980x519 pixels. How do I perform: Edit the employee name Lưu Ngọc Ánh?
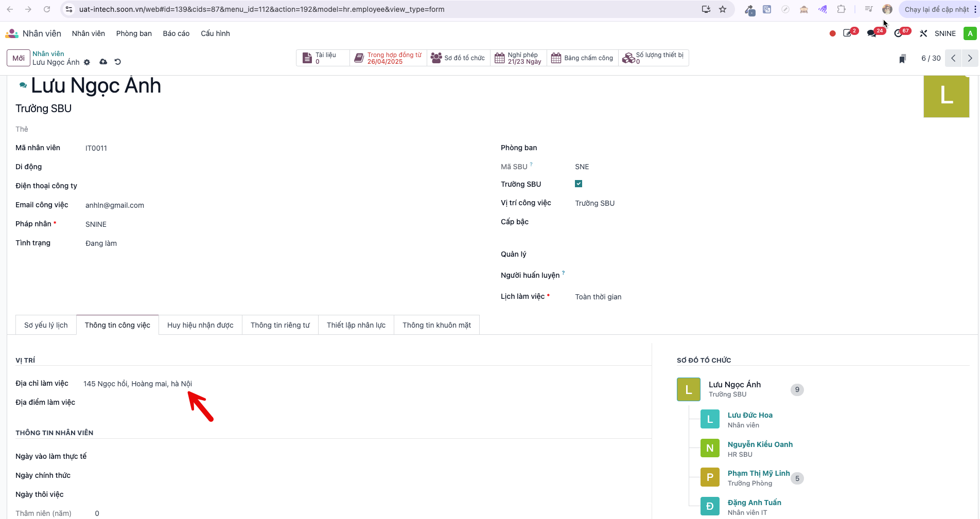pos(96,85)
